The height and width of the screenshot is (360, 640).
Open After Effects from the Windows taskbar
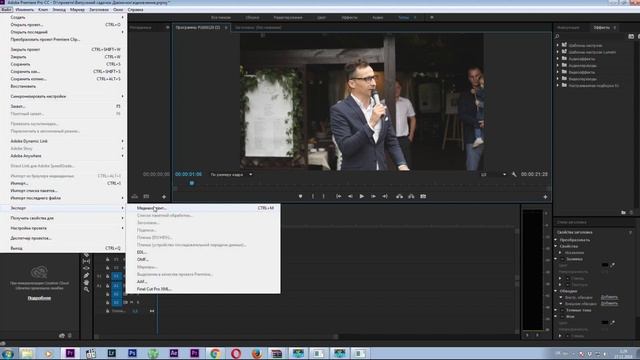tap(173, 353)
